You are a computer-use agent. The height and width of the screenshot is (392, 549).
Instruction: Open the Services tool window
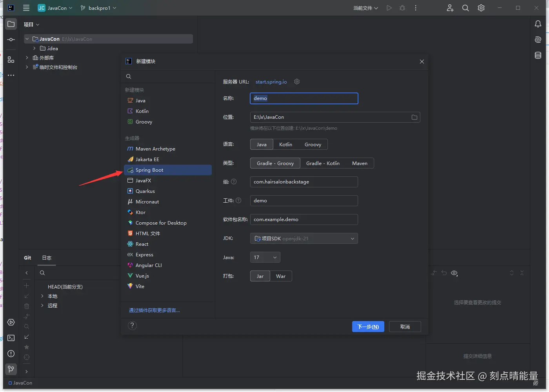11,322
